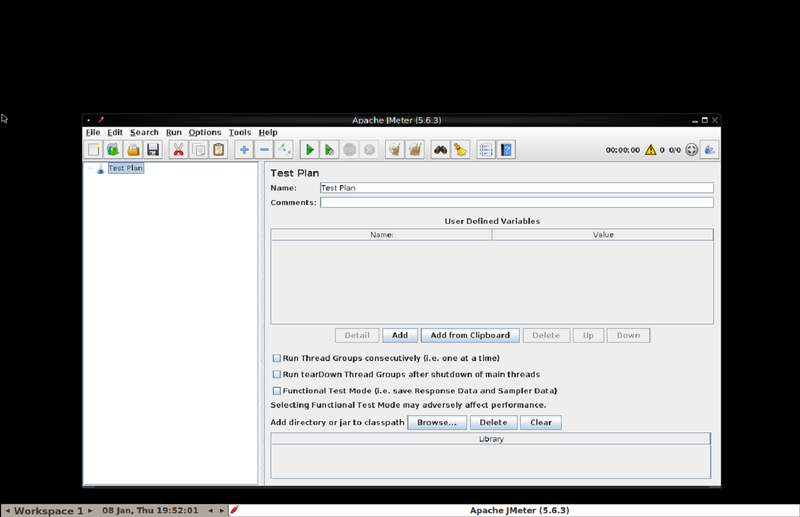Switch to next workspace arrow after Workspace 1
The width and height of the screenshot is (800, 517).
tap(90, 510)
